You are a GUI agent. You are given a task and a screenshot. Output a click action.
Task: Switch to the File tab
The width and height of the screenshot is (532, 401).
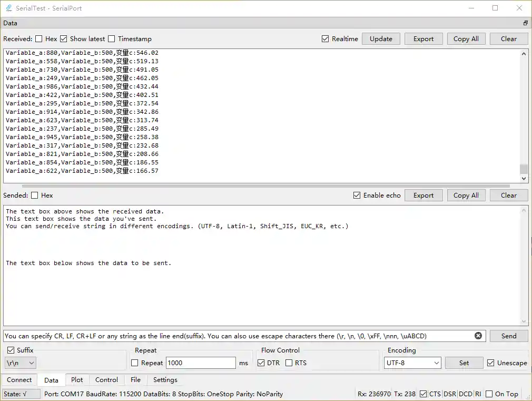[x=135, y=379]
